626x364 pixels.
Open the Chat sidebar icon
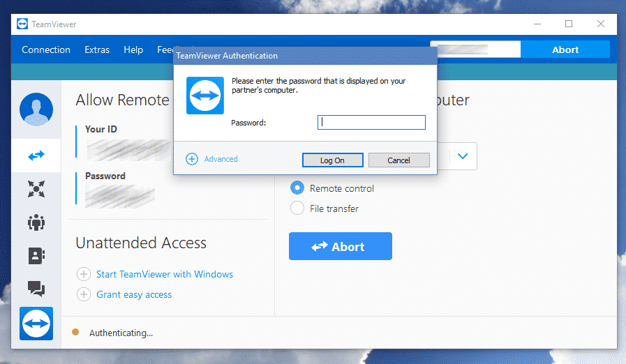point(36,289)
